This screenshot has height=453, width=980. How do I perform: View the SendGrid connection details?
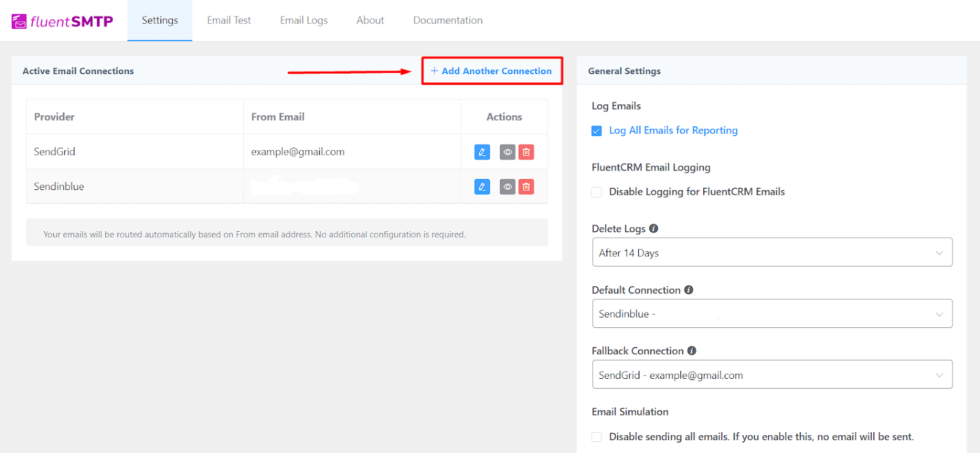pyautogui.click(x=507, y=152)
